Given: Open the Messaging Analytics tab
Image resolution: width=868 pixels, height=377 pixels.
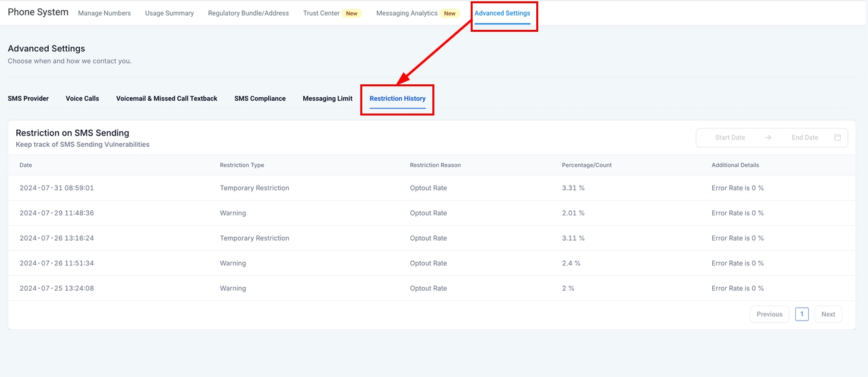Looking at the screenshot, I should pyautogui.click(x=407, y=13).
